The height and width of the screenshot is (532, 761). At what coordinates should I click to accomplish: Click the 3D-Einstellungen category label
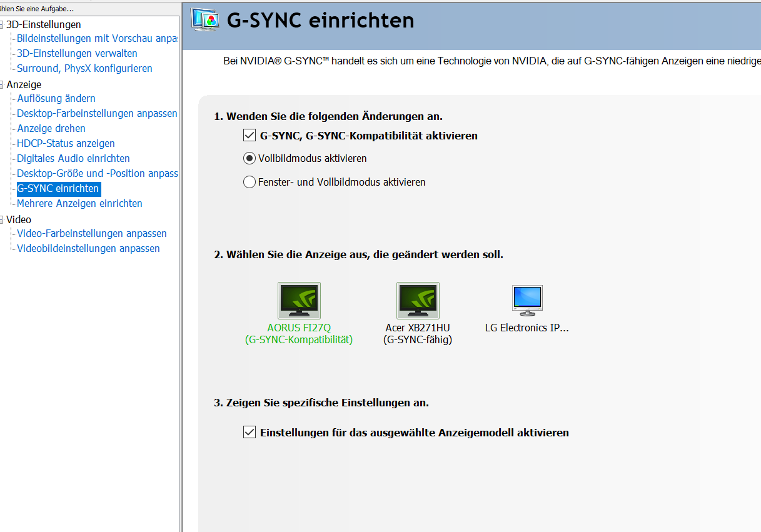point(44,24)
